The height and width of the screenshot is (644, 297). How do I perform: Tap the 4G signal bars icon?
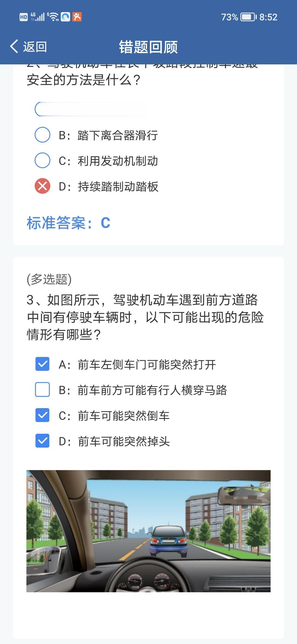[37, 17]
